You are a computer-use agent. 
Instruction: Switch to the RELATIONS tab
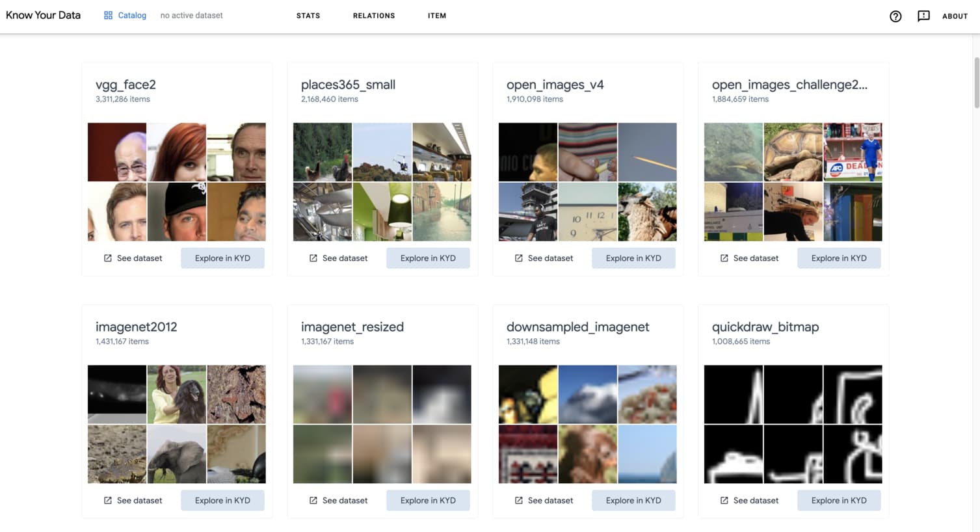pyautogui.click(x=374, y=16)
